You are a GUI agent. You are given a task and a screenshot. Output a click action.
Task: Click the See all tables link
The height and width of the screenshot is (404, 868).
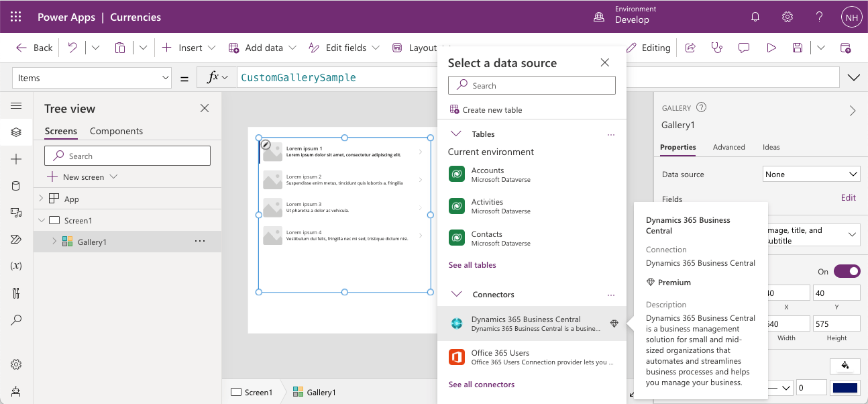(x=472, y=265)
